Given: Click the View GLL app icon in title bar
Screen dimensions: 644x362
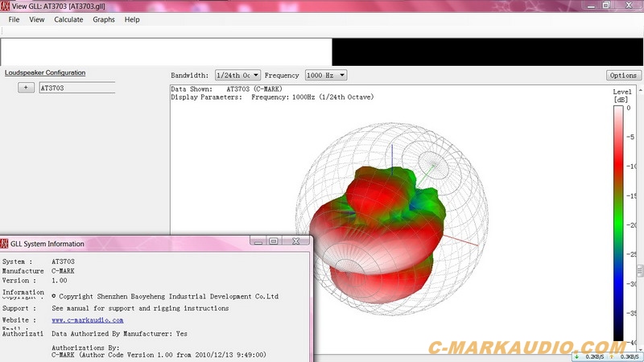Looking at the screenshot, I should 6,6.
